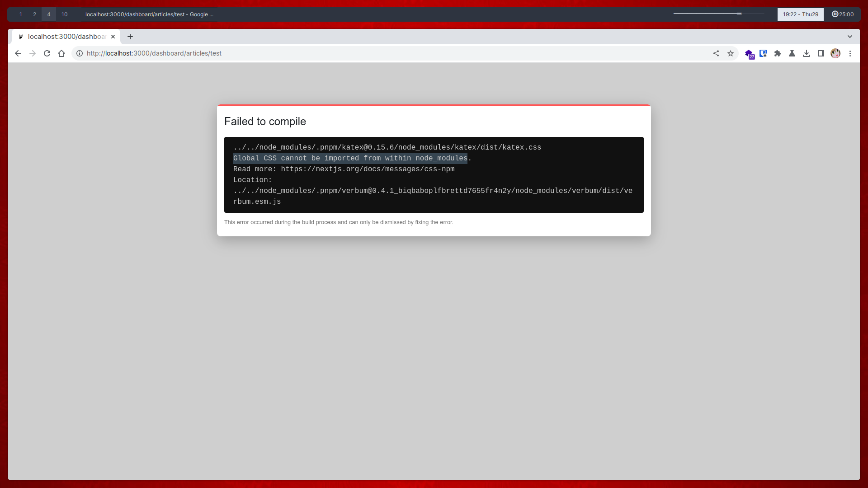Open a new tab with plus button
This screenshot has width=868, height=488.
click(130, 37)
